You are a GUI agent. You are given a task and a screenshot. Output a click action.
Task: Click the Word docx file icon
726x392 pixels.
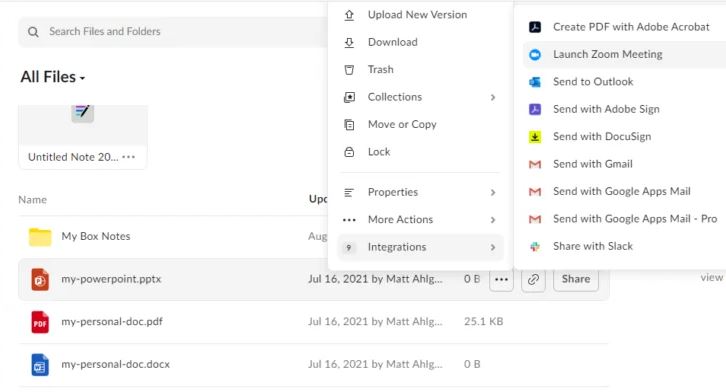[40, 365]
